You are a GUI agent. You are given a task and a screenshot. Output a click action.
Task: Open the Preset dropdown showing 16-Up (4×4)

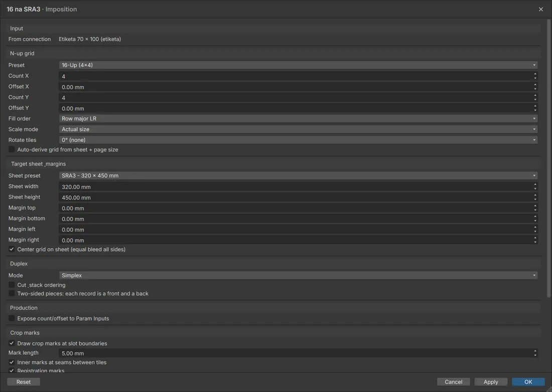click(x=298, y=65)
